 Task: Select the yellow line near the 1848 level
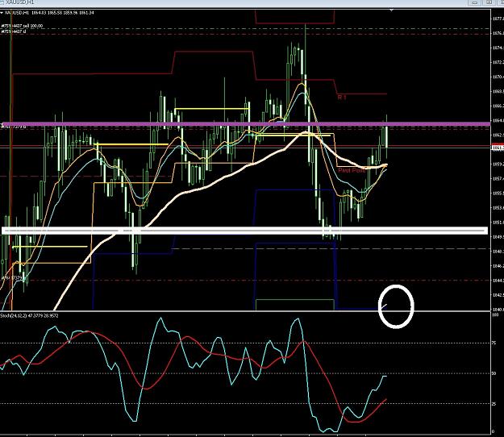[x=50, y=247]
